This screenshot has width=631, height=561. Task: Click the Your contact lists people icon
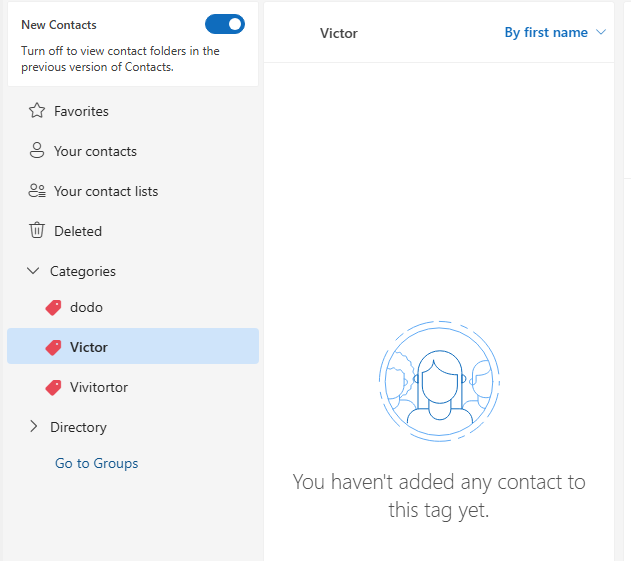37,191
